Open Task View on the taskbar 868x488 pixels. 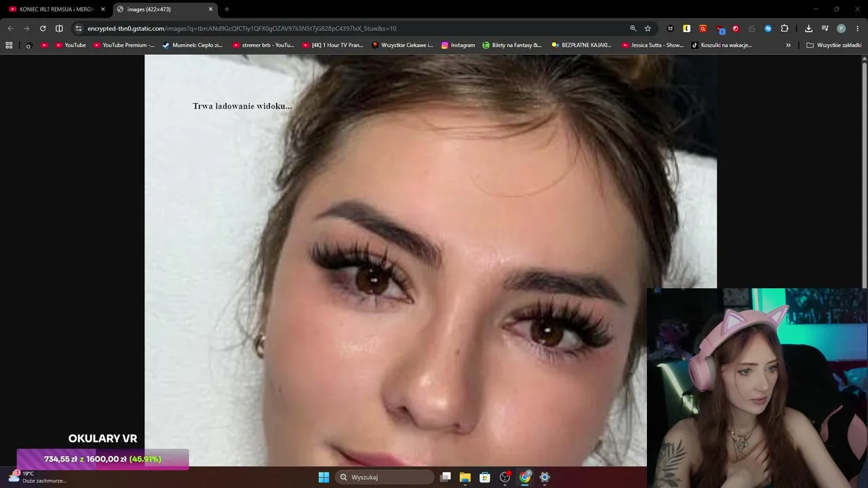446,477
